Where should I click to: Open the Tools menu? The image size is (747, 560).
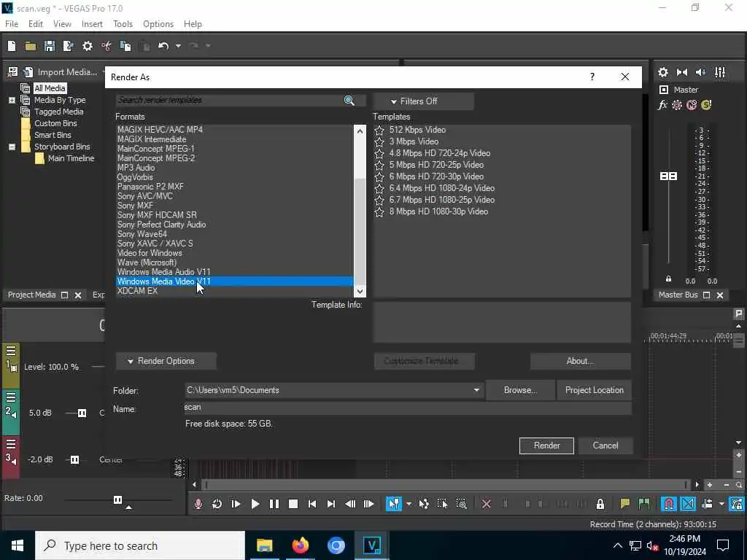pos(123,24)
